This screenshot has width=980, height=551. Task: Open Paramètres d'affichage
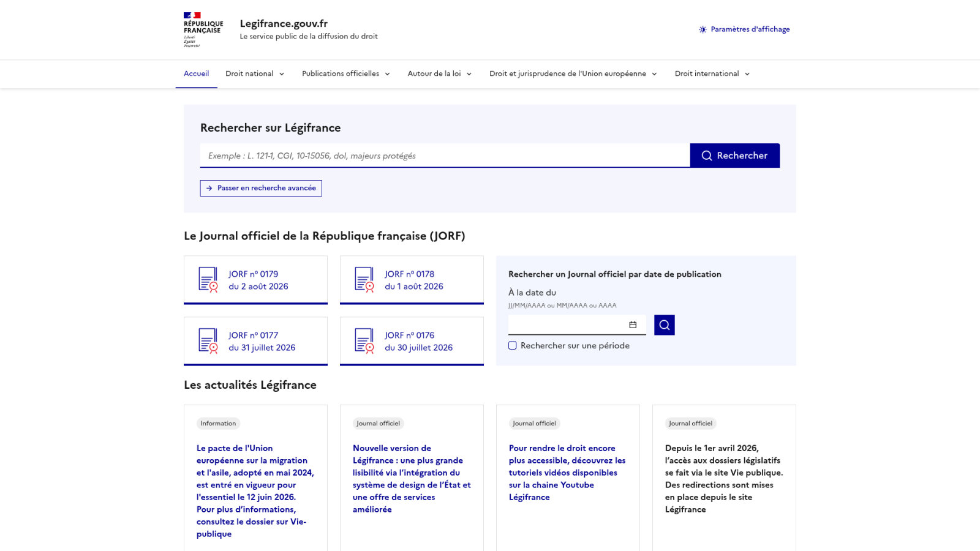coord(744,29)
